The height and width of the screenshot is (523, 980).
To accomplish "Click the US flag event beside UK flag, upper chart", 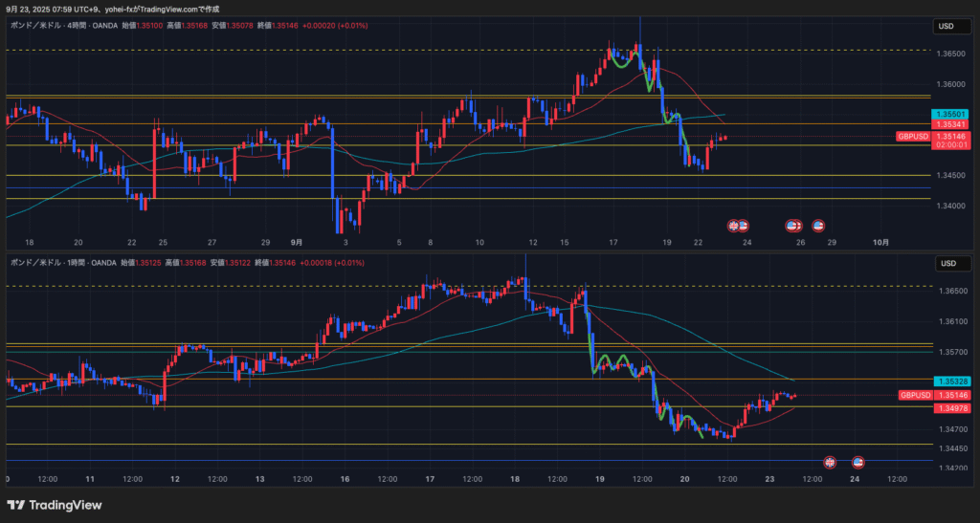I will point(744,225).
